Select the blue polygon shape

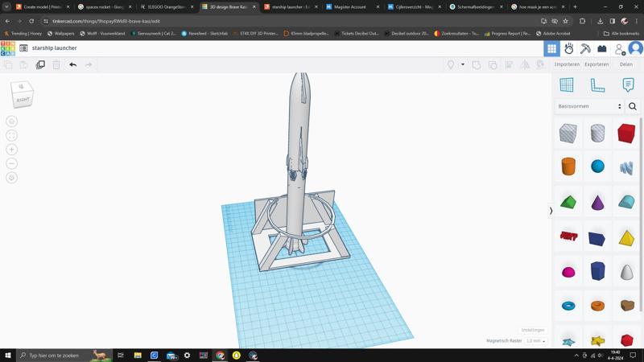[x=597, y=271]
